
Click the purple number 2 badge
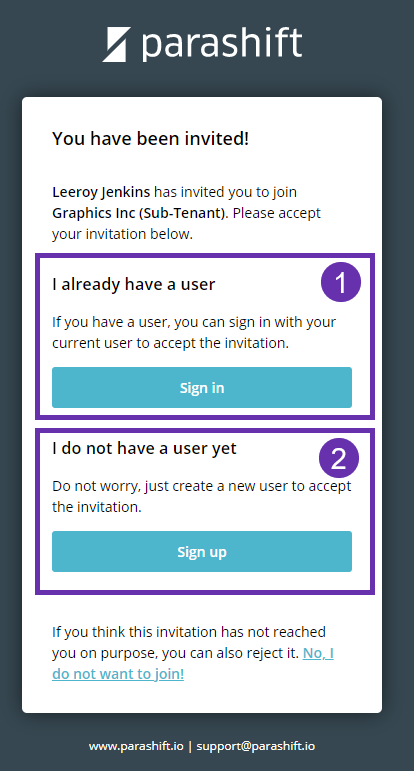pos(339,458)
